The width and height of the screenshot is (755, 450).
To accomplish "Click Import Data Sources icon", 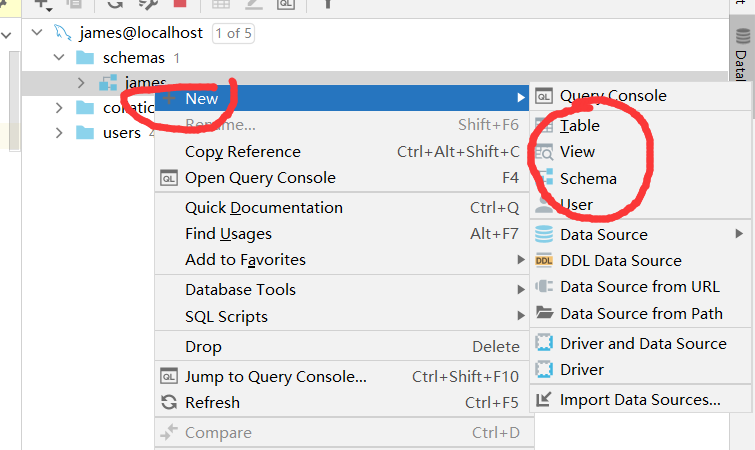I will click(x=544, y=399).
